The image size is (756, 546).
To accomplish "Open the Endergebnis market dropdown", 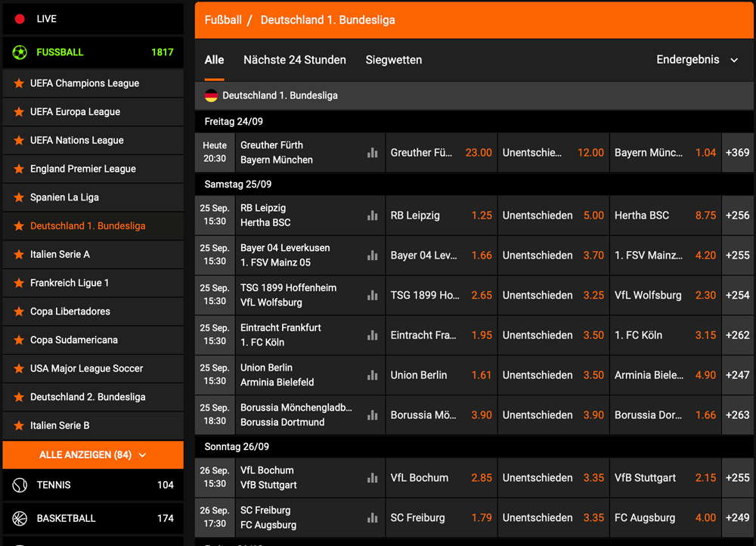I will click(x=697, y=60).
